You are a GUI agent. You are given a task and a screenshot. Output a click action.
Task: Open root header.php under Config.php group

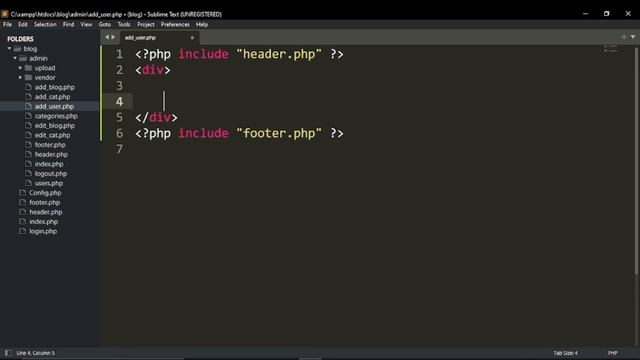[x=46, y=212]
